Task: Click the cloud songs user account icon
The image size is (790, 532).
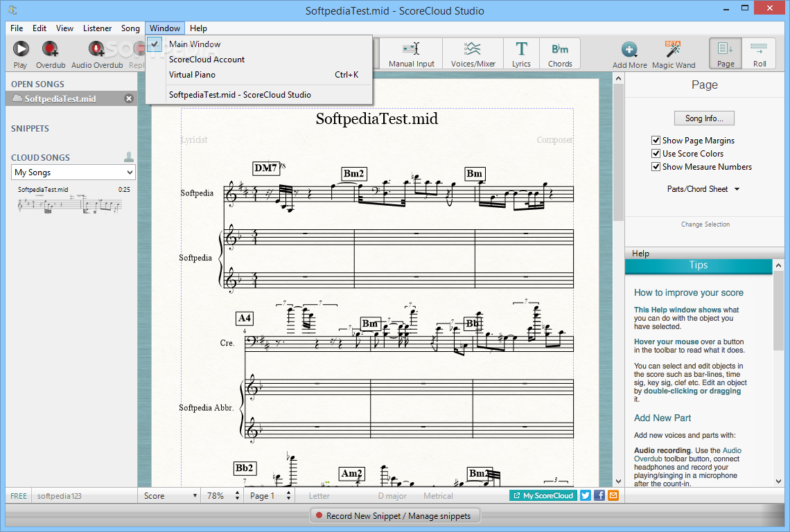Action: [x=129, y=157]
